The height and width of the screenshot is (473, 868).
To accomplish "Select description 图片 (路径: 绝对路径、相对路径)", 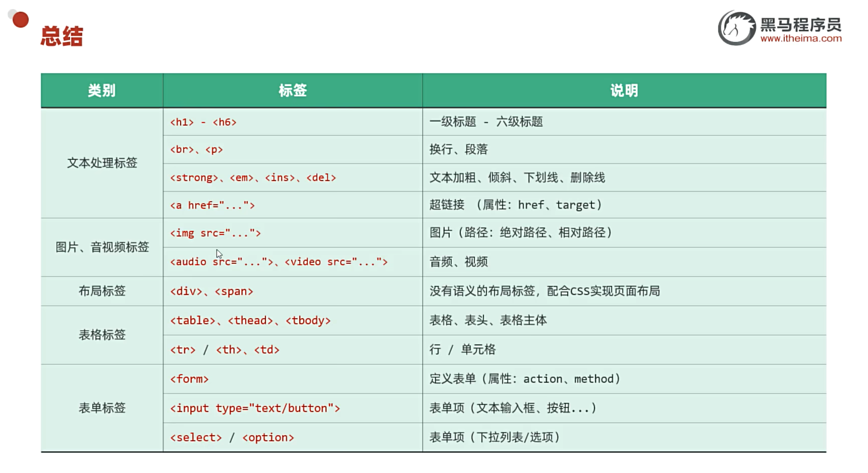I will (x=521, y=232).
